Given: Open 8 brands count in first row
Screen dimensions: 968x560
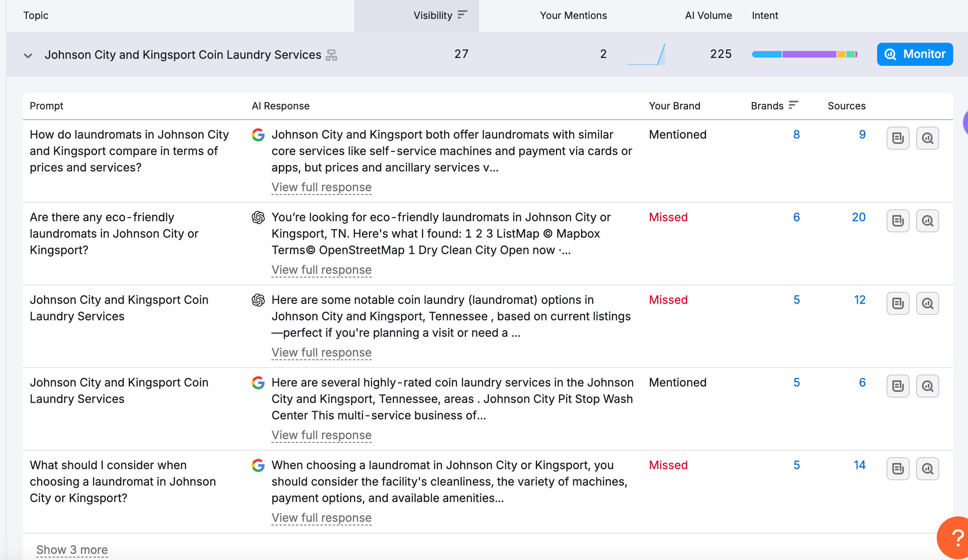Looking at the screenshot, I should [796, 134].
